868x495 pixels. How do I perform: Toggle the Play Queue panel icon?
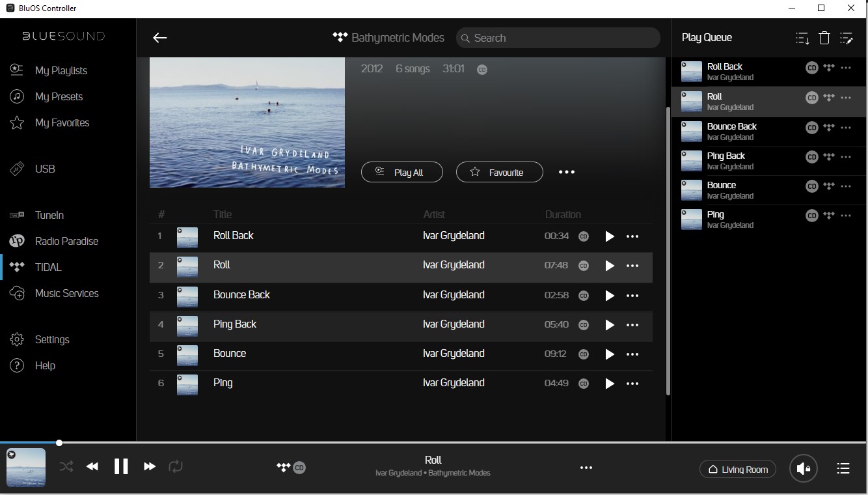(843, 468)
